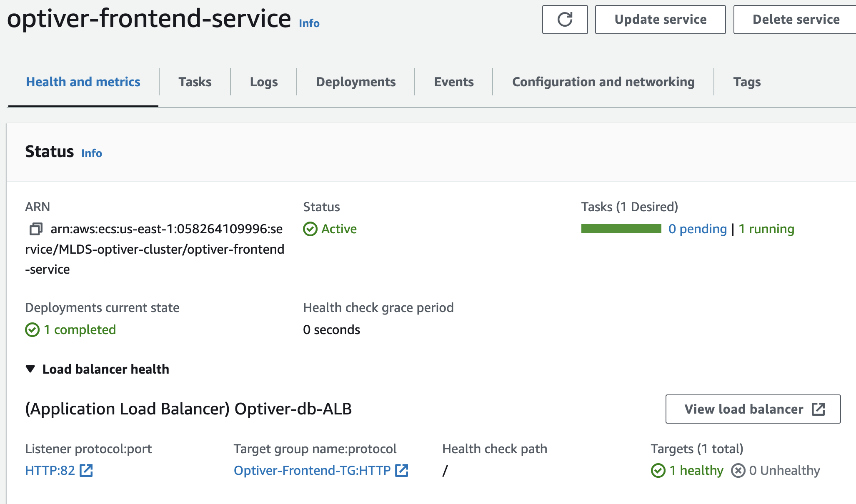The image size is (856, 504).
Task: Follow the HTTP:82 listener link
Action: [50, 470]
